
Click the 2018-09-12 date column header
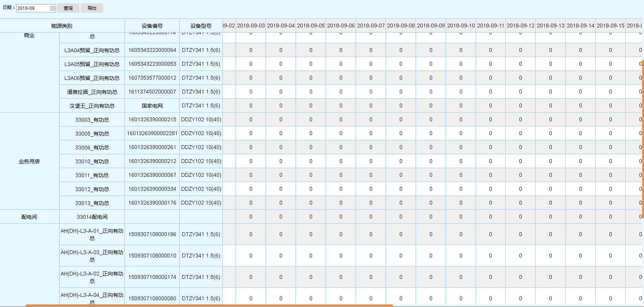521,26
